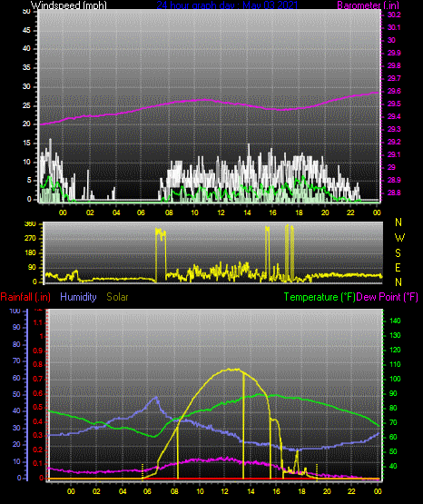Click 360 on the wind direction axis
423x504 pixels.
[30, 224]
